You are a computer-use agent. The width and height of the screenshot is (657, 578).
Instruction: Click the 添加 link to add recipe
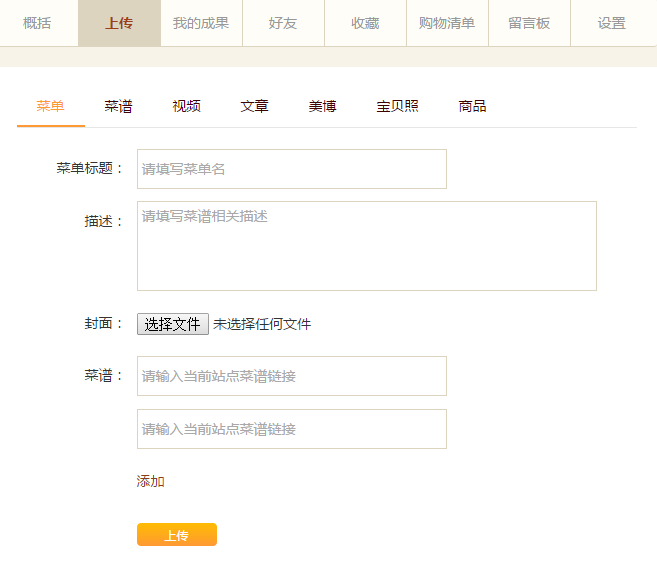pos(150,481)
